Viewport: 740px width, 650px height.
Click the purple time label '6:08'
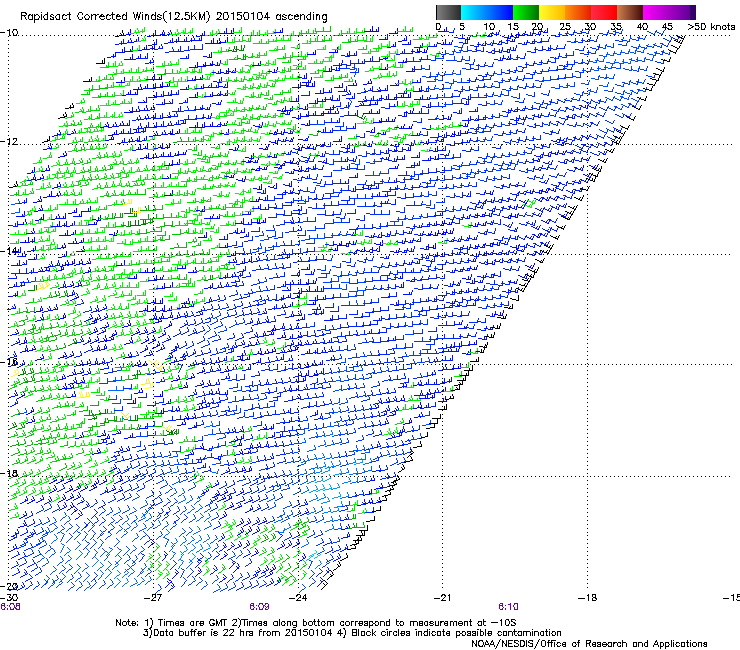click(x=10, y=607)
